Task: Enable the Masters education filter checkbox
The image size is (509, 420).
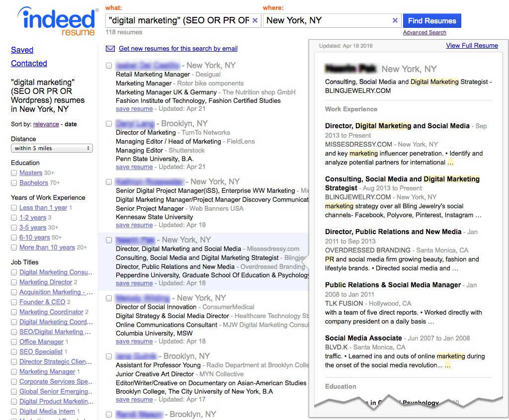Action: click(x=14, y=173)
